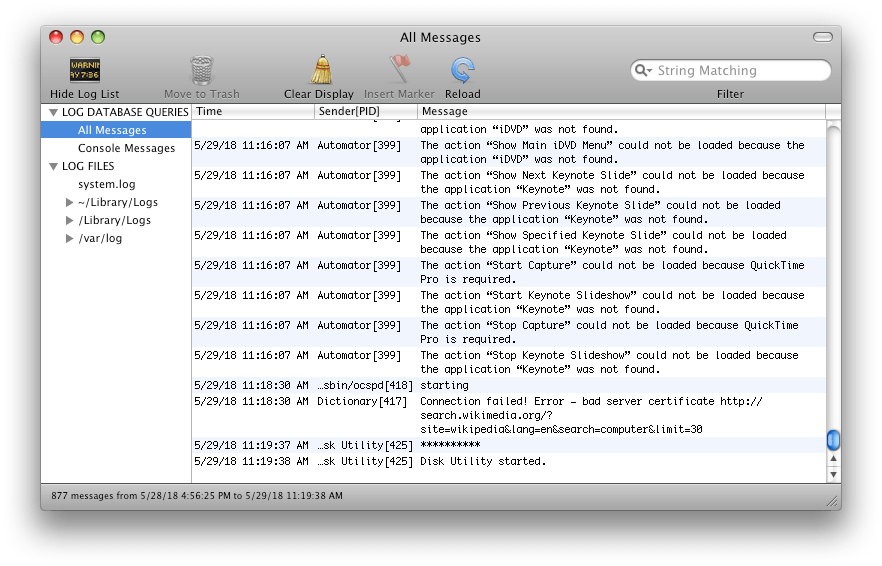Click the window resize grip corner
The width and height of the screenshot is (882, 566).
832,501
